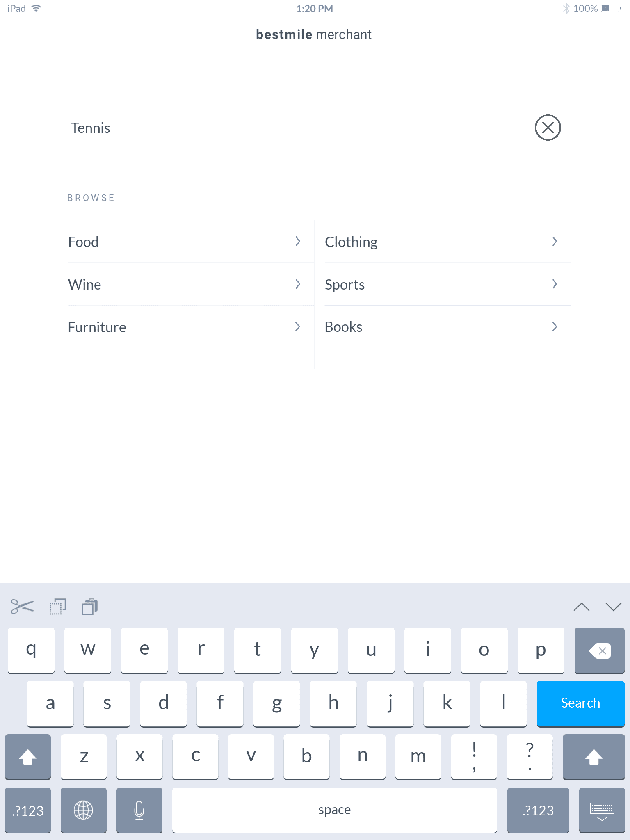Clear the Tennis search text
Screen dimensions: 630x840
click(x=548, y=128)
